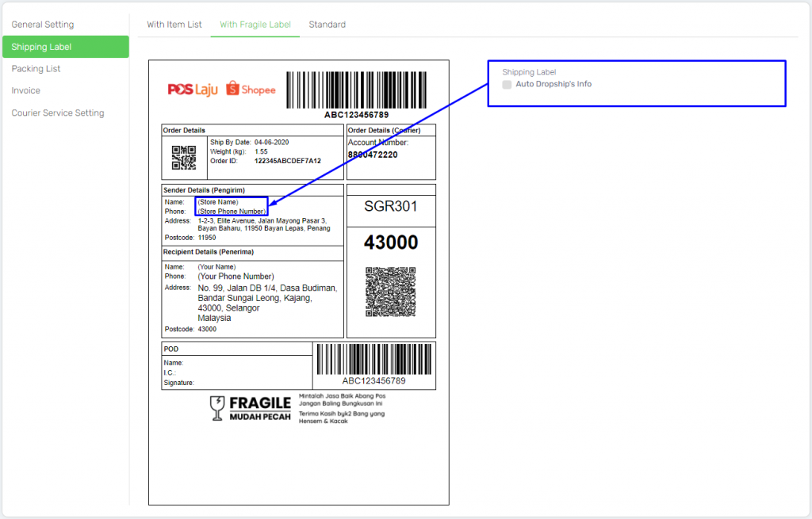Click the top barcode ABC123456789
812x519 pixels.
pos(357,86)
